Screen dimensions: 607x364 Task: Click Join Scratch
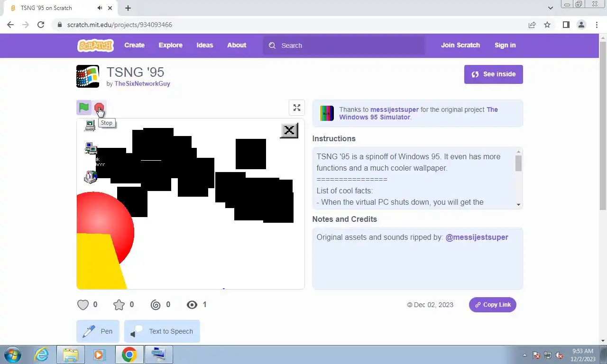(x=460, y=45)
